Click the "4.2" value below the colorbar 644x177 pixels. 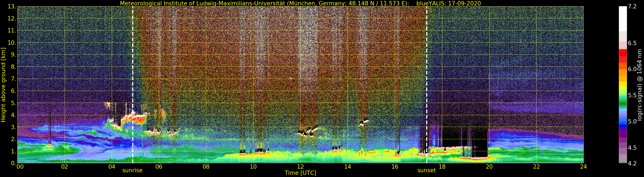click(x=632, y=163)
